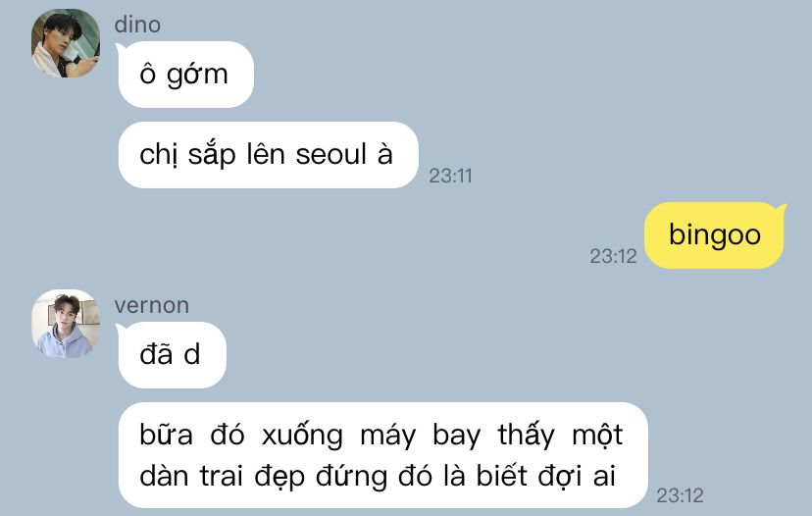Viewport: 812px width, 516px height.
Task: Select the dino sender name
Action: point(137,25)
